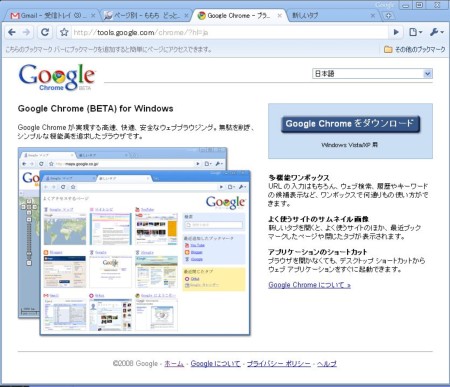
Task: Click the Google Chrome BETA logo
Action: (57, 78)
